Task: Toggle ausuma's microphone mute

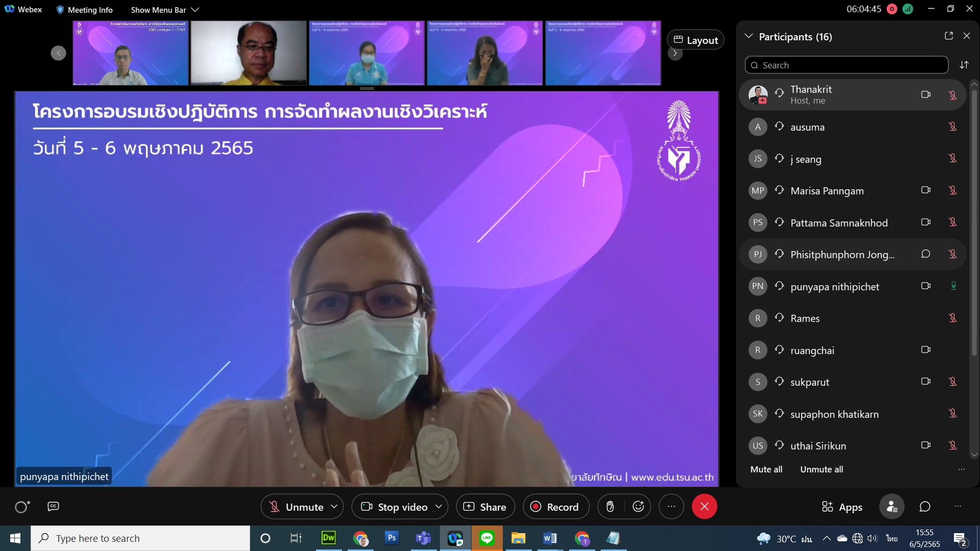Action: (x=952, y=127)
